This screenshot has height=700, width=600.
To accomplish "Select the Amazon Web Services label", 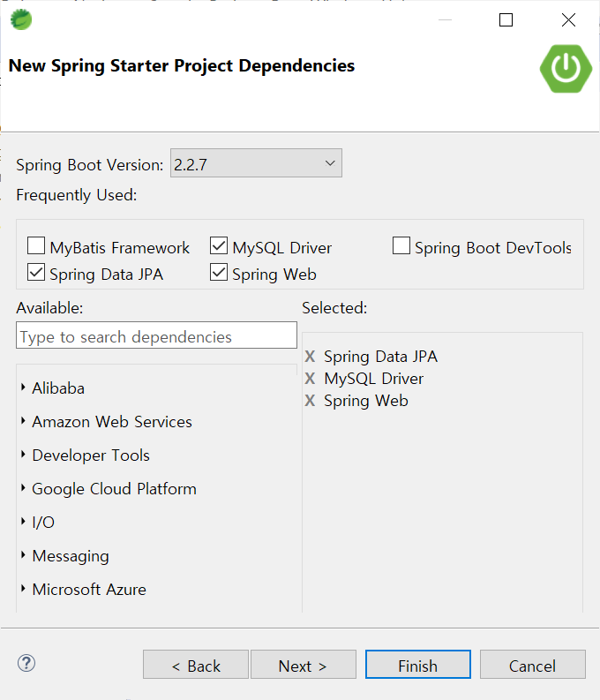I will [x=112, y=422].
